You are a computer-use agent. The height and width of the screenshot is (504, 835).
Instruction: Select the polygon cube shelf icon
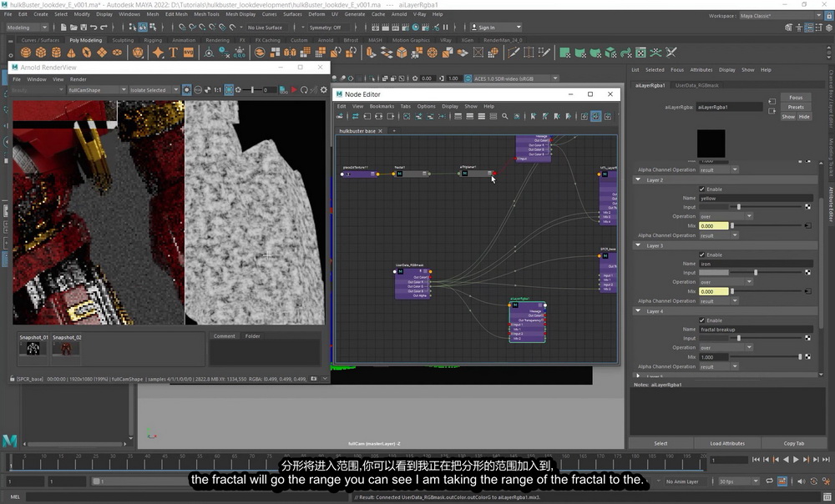(41, 53)
